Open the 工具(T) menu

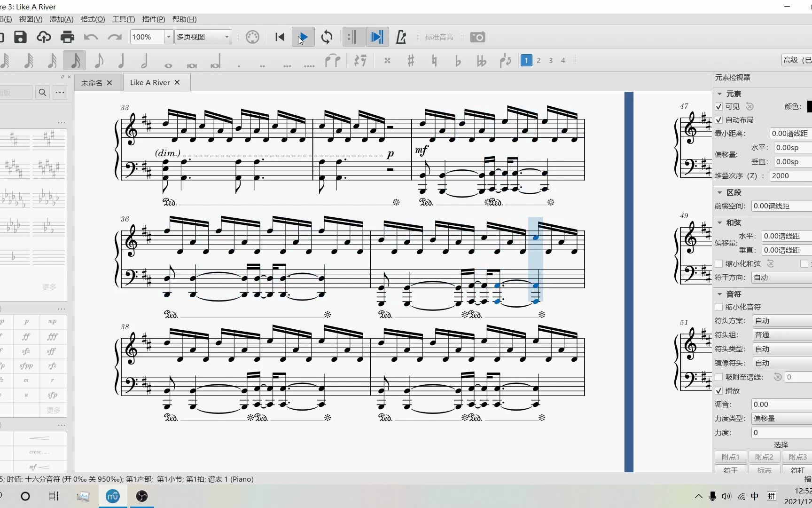coord(124,19)
